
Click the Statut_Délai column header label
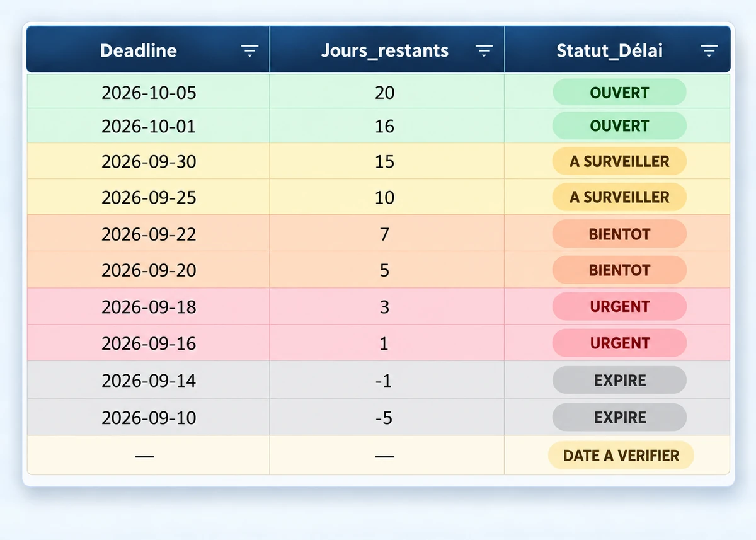(x=610, y=51)
